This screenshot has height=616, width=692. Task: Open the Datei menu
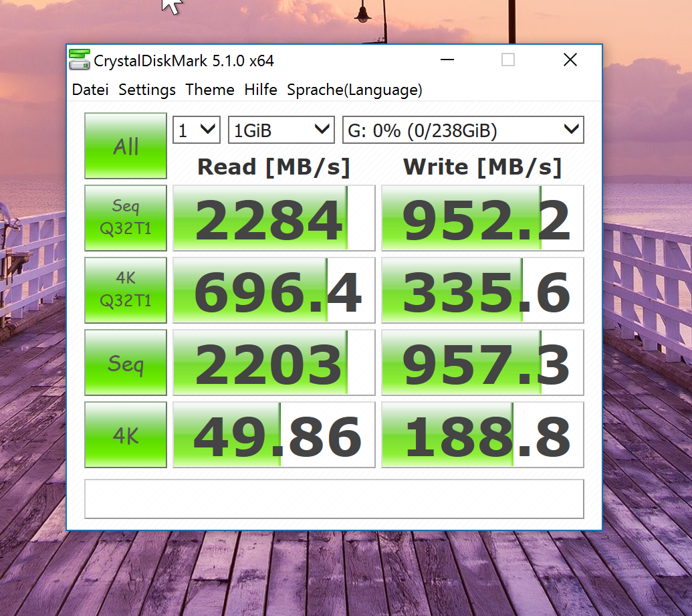(90, 90)
